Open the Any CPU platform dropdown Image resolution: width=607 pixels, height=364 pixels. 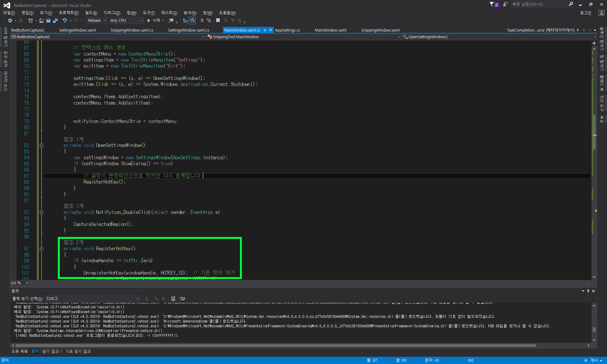coord(126,21)
